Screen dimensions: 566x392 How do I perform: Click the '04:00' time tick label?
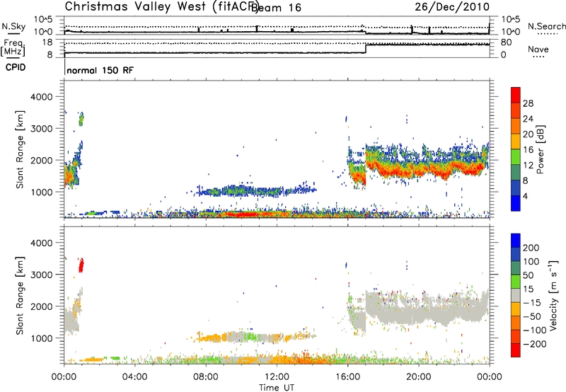(134, 377)
